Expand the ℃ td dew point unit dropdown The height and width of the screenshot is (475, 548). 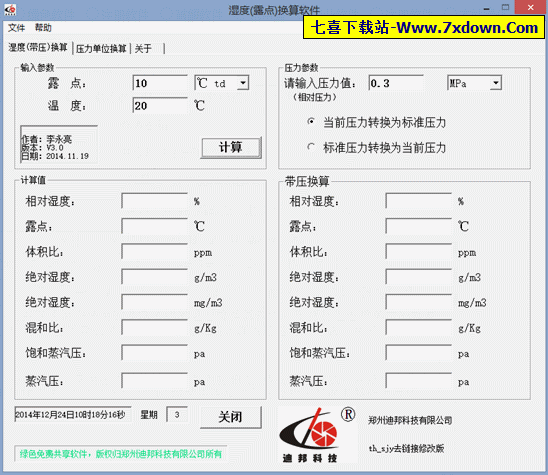point(243,83)
